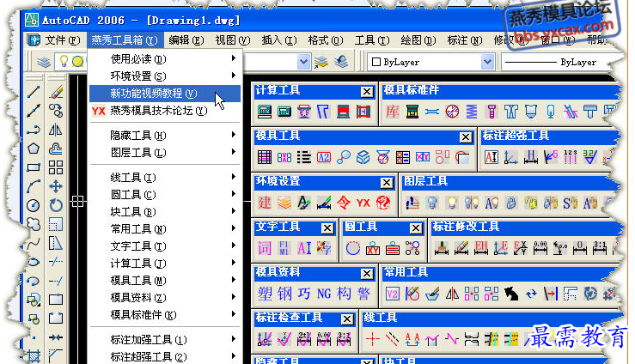Select the Polygon draw tool
635x364 pixels.
click(34, 149)
